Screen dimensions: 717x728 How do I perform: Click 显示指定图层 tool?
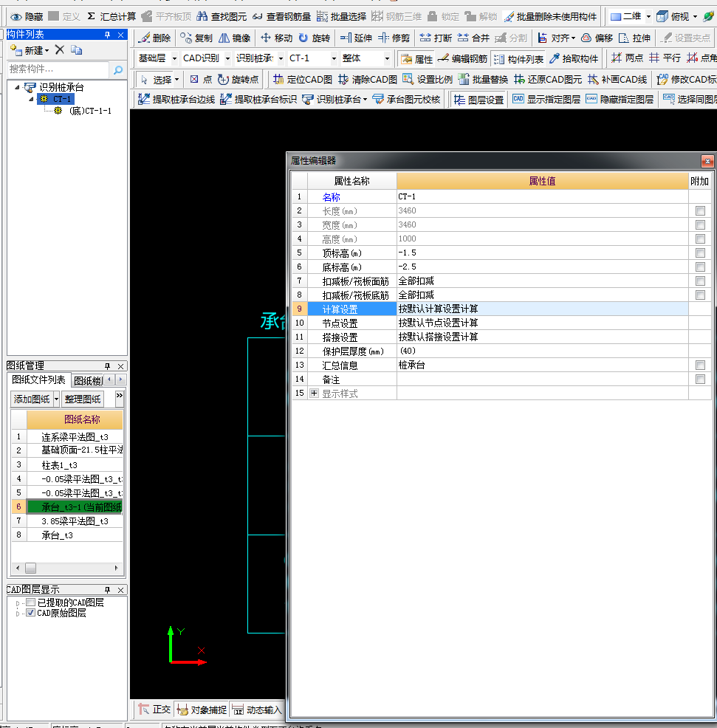point(546,99)
